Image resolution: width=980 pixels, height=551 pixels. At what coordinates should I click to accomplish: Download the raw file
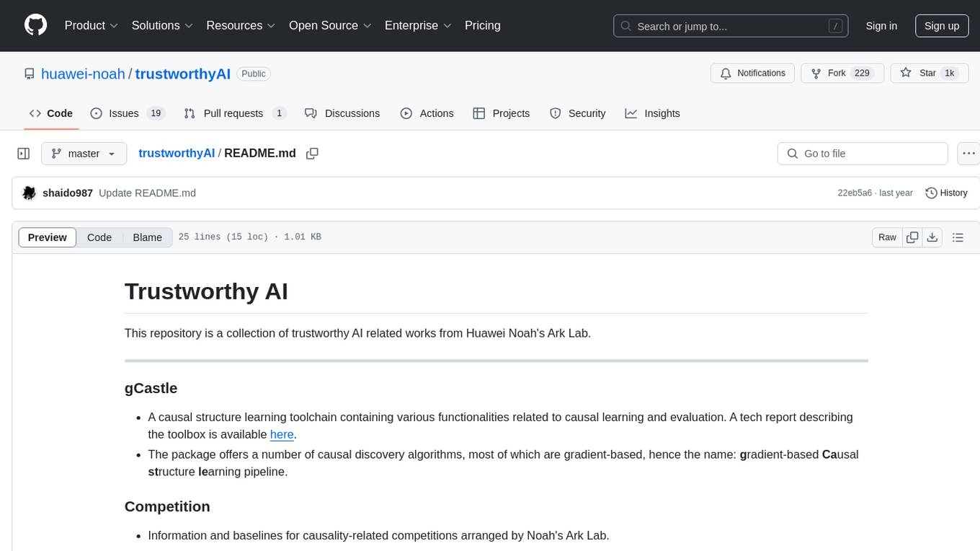pyautogui.click(x=932, y=237)
